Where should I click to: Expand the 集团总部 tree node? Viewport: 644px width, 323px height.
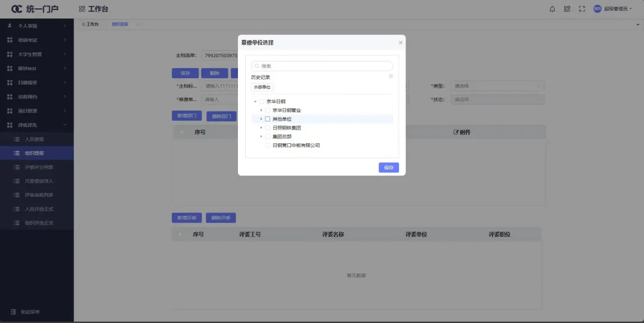coord(261,137)
